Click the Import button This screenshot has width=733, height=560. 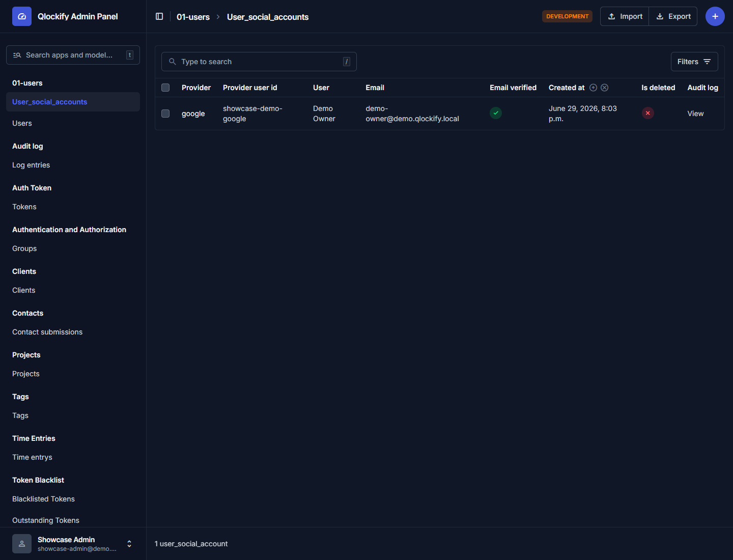625,16
